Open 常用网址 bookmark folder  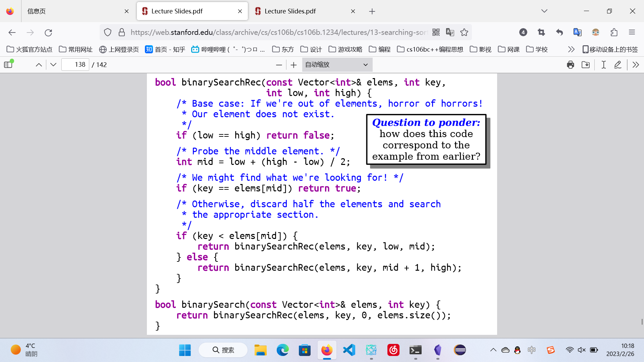[76, 49]
